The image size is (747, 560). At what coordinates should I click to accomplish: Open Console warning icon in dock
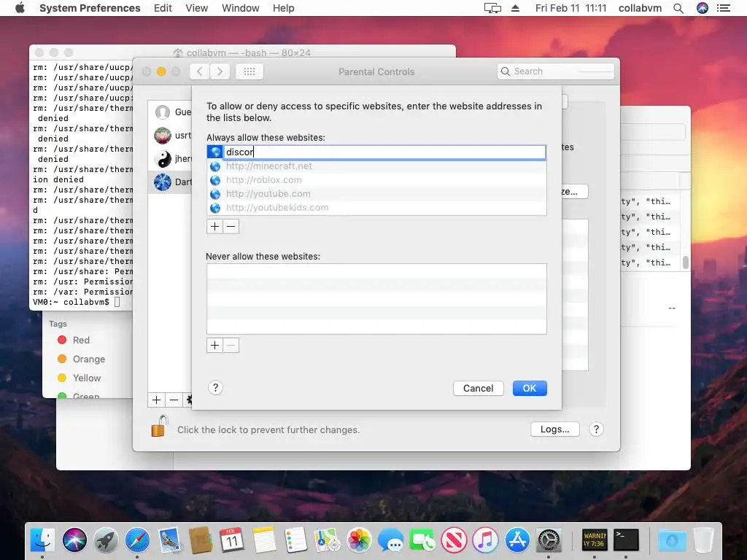pyautogui.click(x=594, y=540)
